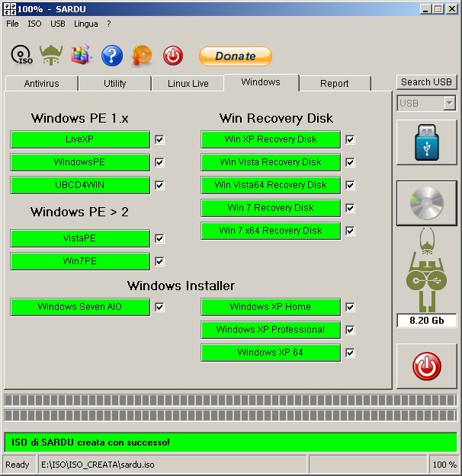Click the Windows XP 64 button

[271, 353]
